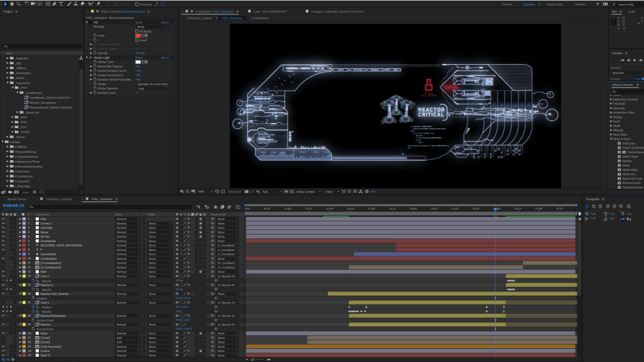Image resolution: width=644 pixels, height=362 pixels.
Task: Select the Eraser tool
Action: tap(82, 4)
